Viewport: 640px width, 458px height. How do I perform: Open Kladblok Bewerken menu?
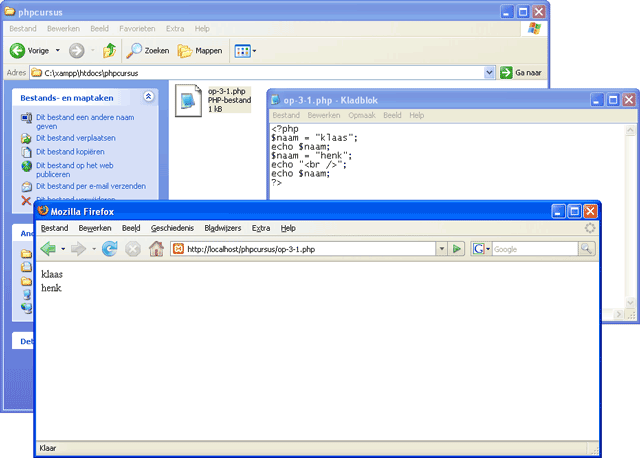[324, 116]
